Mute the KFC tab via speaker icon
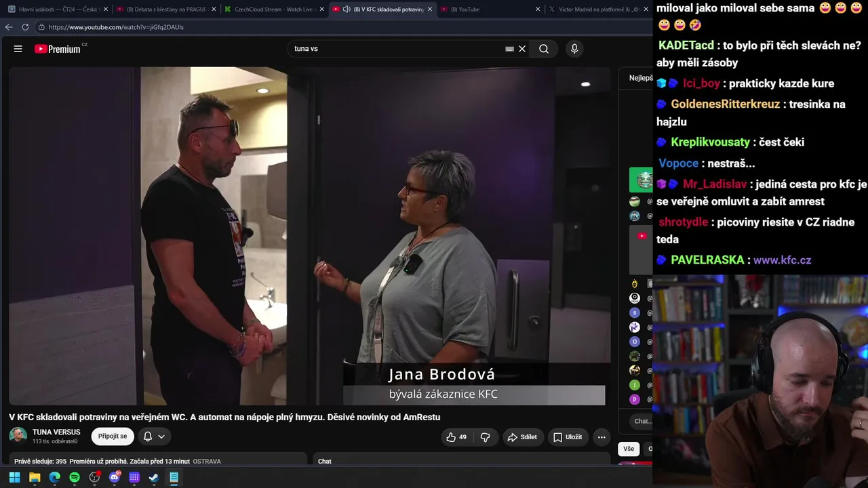868x488 pixels. tap(347, 9)
